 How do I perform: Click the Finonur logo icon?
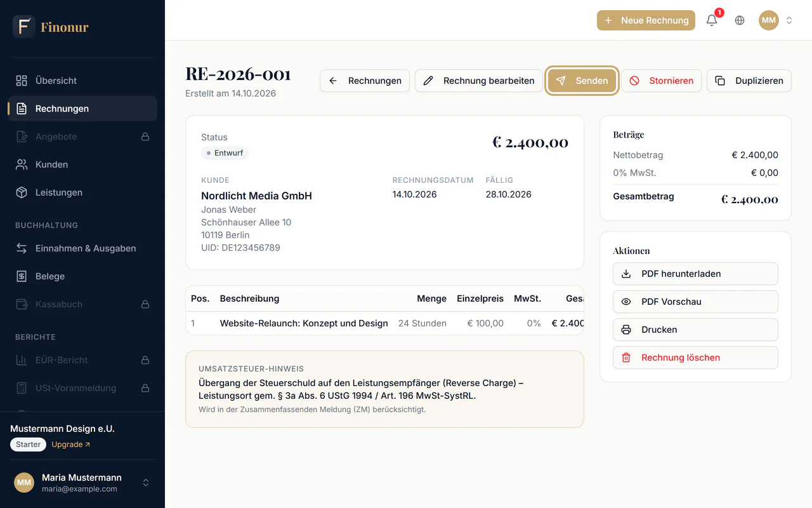(24, 27)
